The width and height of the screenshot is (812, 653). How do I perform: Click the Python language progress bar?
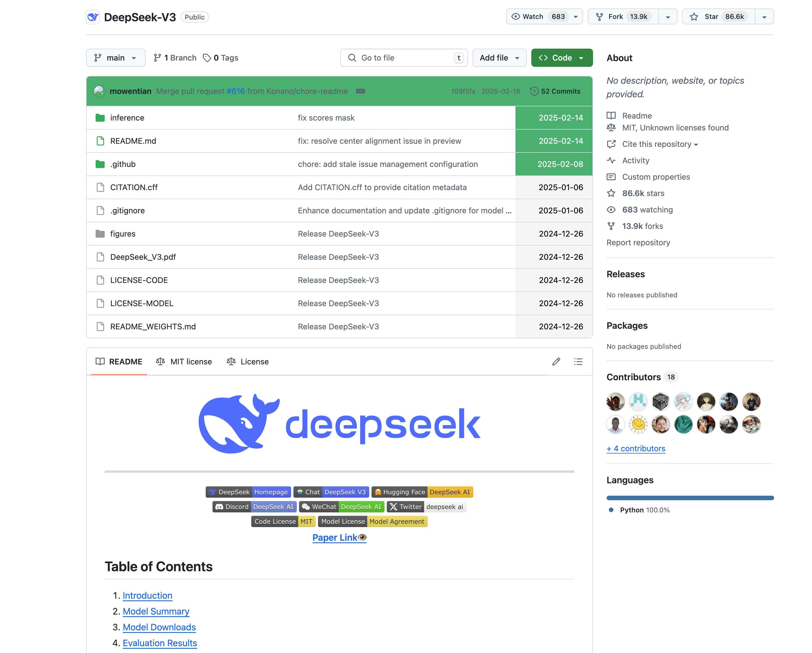point(689,497)
